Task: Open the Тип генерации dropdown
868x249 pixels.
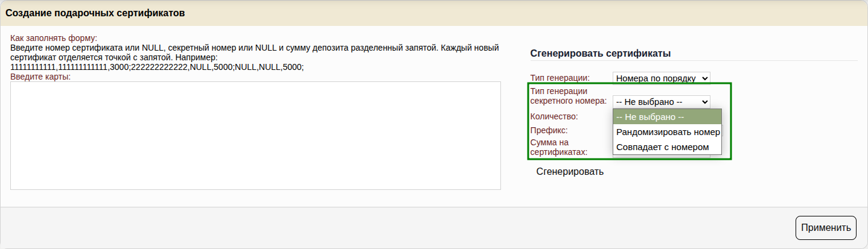Action: 661,78
